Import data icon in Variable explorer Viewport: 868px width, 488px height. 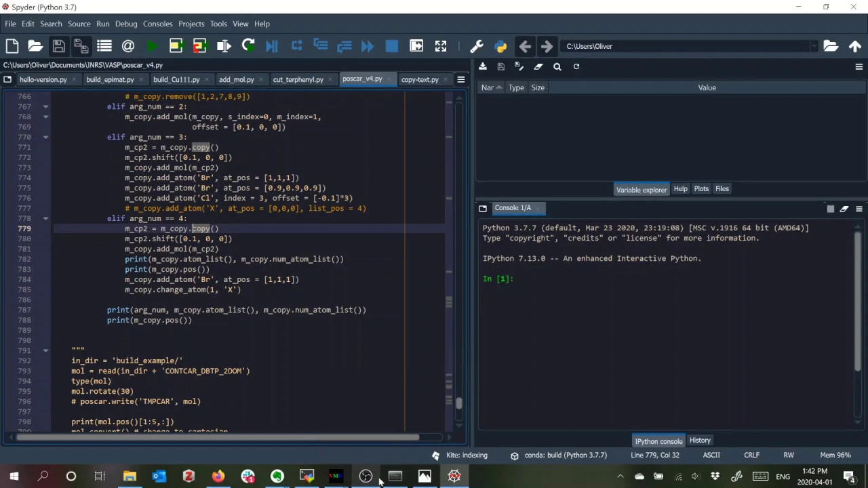tap(482, 66)
